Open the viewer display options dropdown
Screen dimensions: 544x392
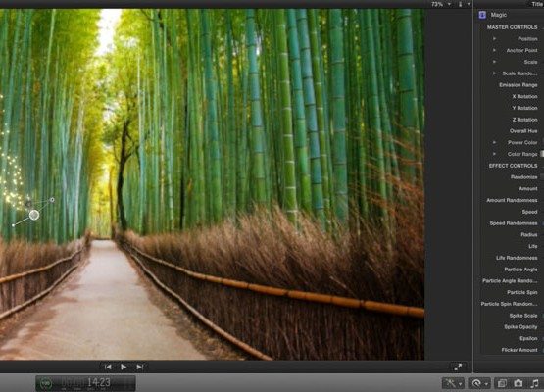coord(464,4)
